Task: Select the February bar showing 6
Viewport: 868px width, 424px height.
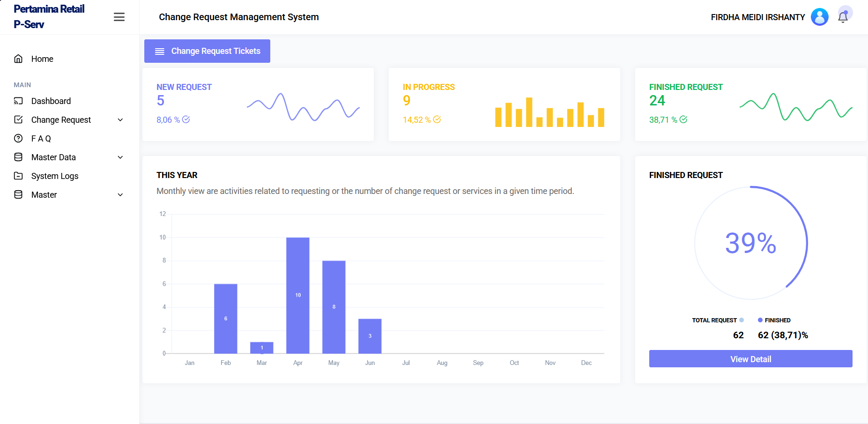Action: [x=226, y=319]
